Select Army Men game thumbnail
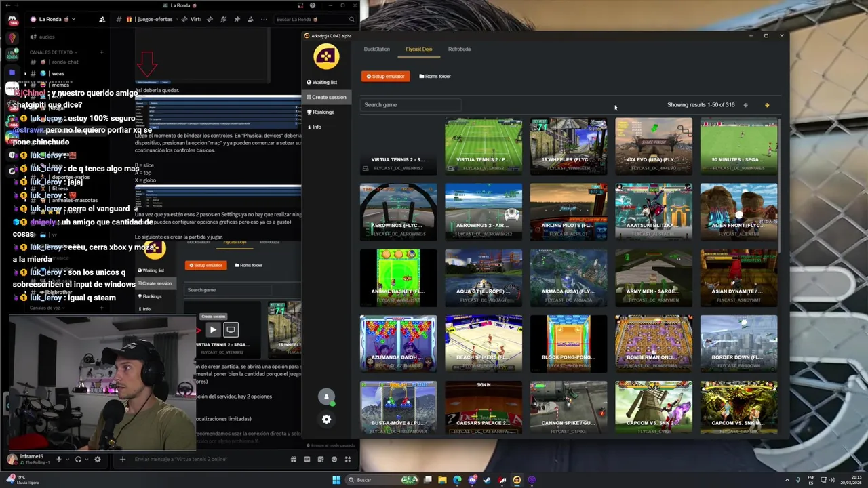 654,278
